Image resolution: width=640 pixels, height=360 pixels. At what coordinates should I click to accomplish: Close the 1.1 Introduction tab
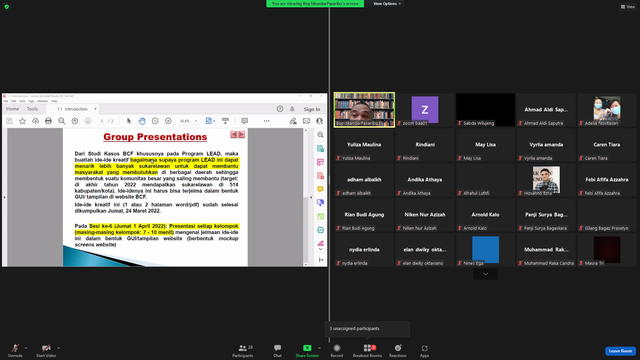(x=95, y=109)
